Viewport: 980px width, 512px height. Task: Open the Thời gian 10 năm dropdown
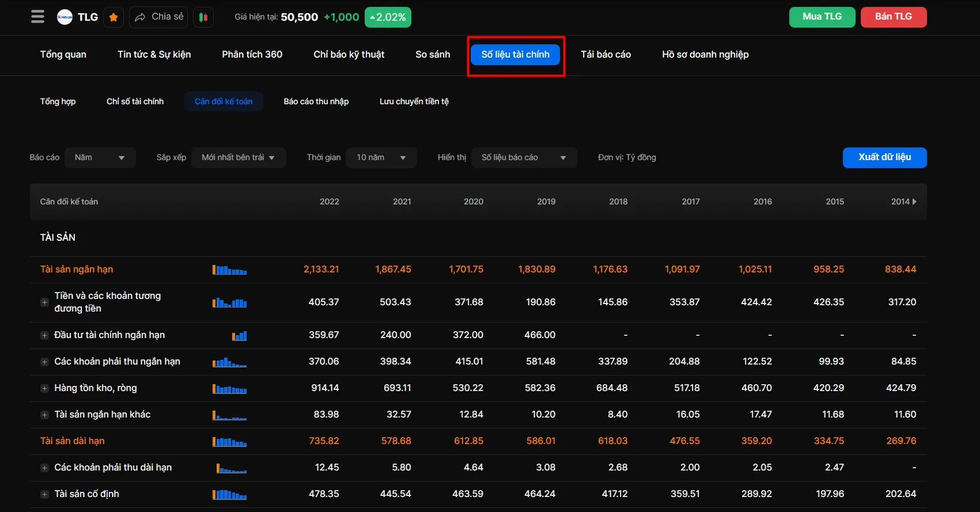[381, 158]
